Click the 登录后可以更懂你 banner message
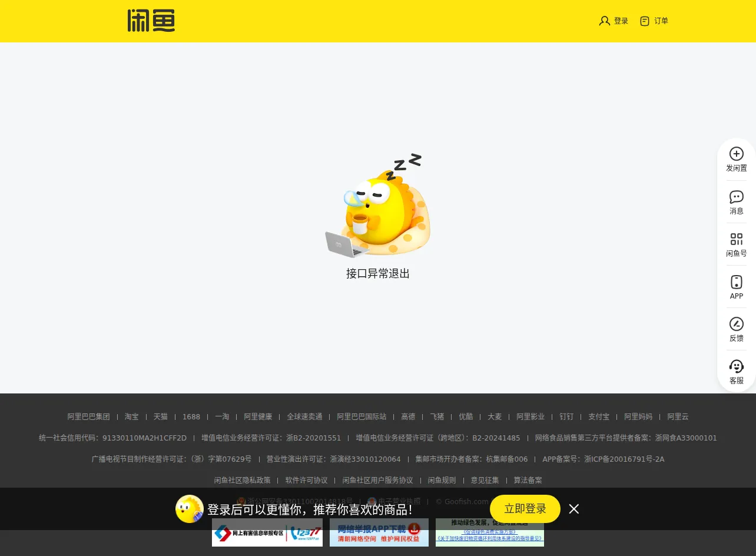The image size is (756, 556). [x=310, y=509]
